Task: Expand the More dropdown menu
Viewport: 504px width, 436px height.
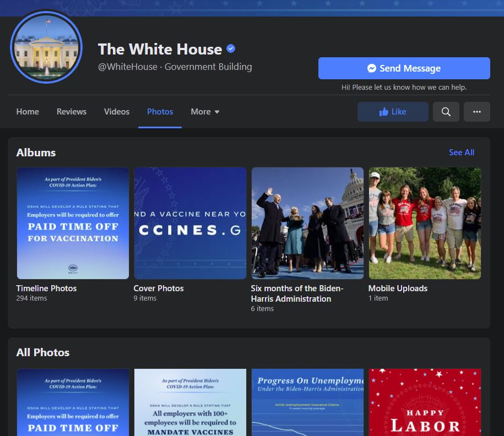Action: click(x=205, y=112)
